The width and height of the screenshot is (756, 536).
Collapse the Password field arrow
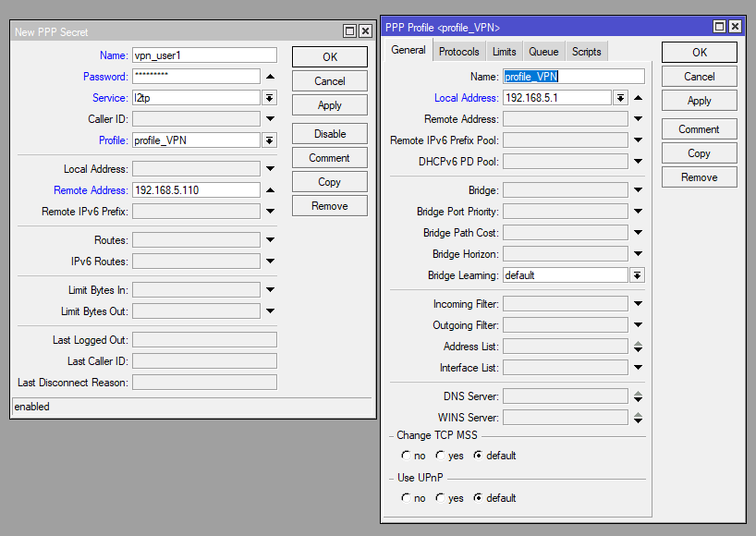pyautogui.click(x=271, y=77)
